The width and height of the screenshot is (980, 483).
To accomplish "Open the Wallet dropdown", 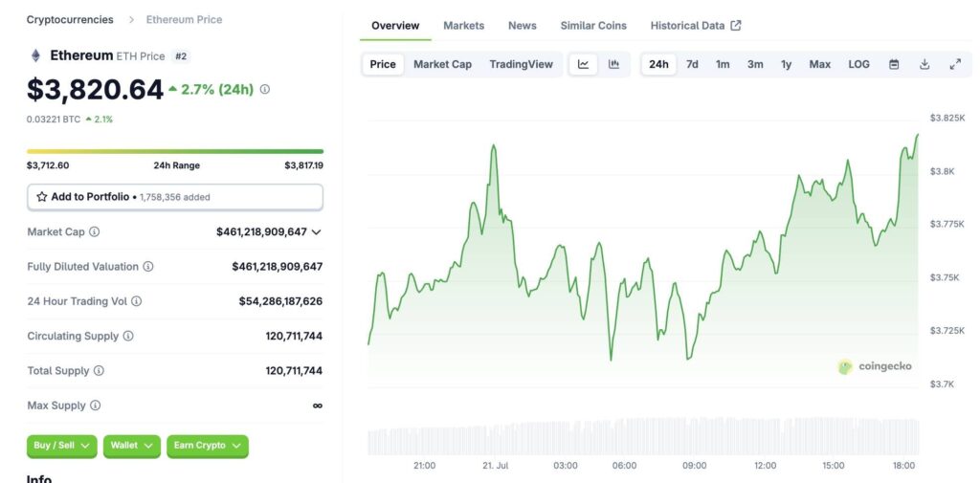I will pyautogui.click(x=132, y=446).
